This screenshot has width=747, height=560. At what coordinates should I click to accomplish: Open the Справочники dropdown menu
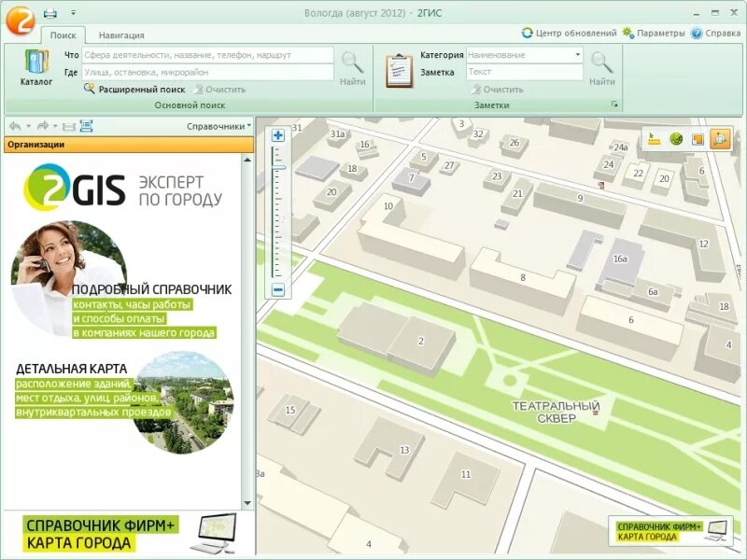click(218, 126)
